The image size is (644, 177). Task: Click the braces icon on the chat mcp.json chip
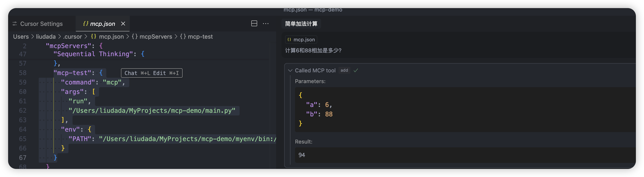click(x=289, y=40)
